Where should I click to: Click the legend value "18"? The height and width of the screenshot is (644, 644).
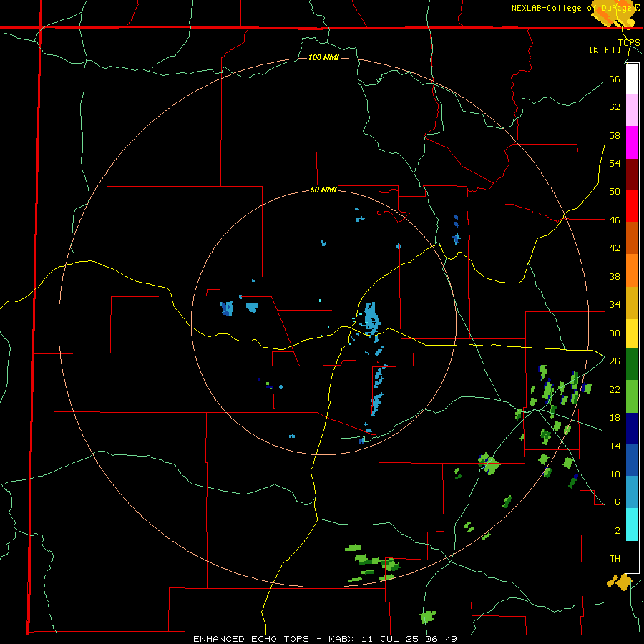coord(615,418)
